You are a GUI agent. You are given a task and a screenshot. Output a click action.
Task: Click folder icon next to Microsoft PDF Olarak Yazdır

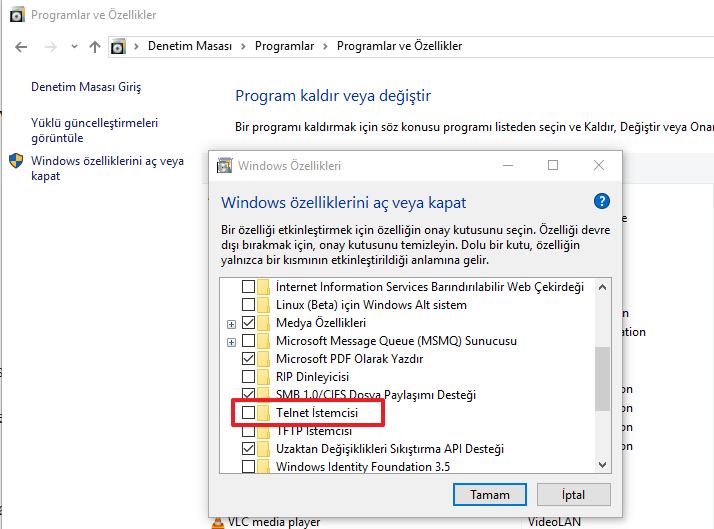pyautogui.click(x=263, y=359)
